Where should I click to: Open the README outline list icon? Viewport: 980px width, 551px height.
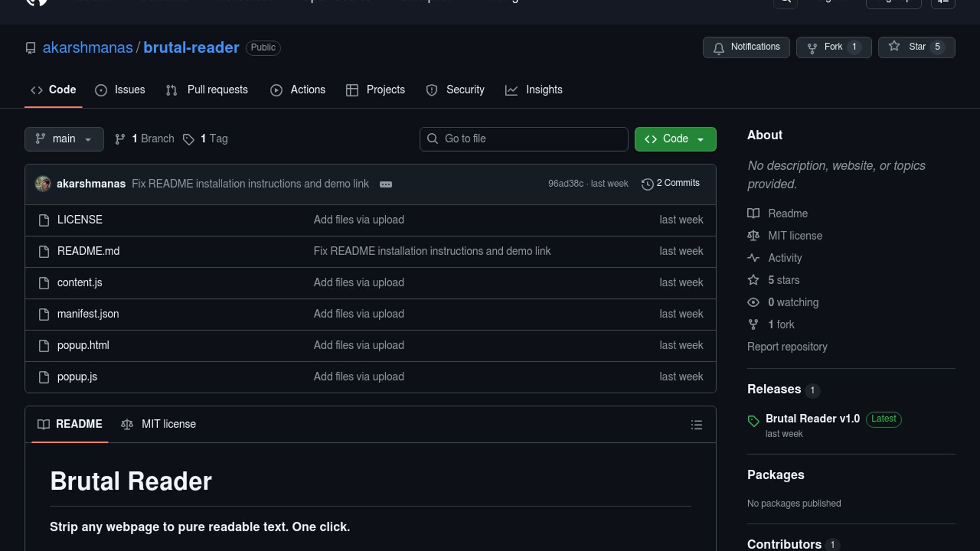pyautogui.click(x=696, y=424)
